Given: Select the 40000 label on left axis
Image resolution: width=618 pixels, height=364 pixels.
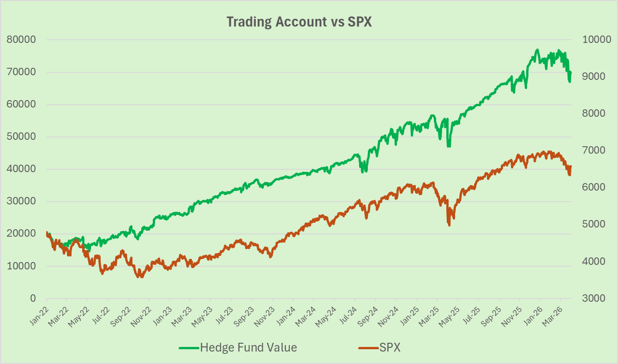Looking at the screenshot, I should coord(21,169).
